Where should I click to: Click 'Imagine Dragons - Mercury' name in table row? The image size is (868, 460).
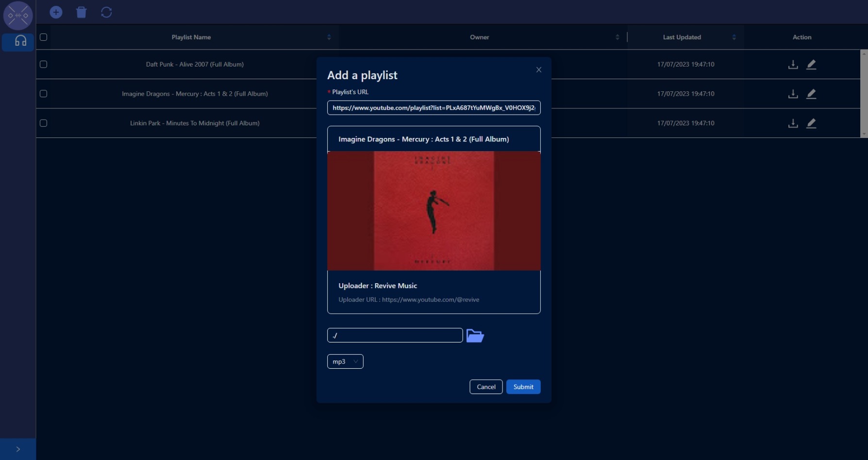pyautogui.click(x=195, y=94)
